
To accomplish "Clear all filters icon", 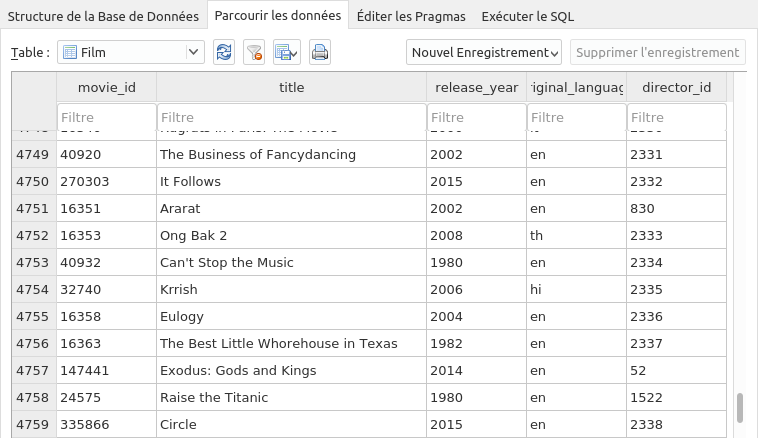I will tap(254, 52).
